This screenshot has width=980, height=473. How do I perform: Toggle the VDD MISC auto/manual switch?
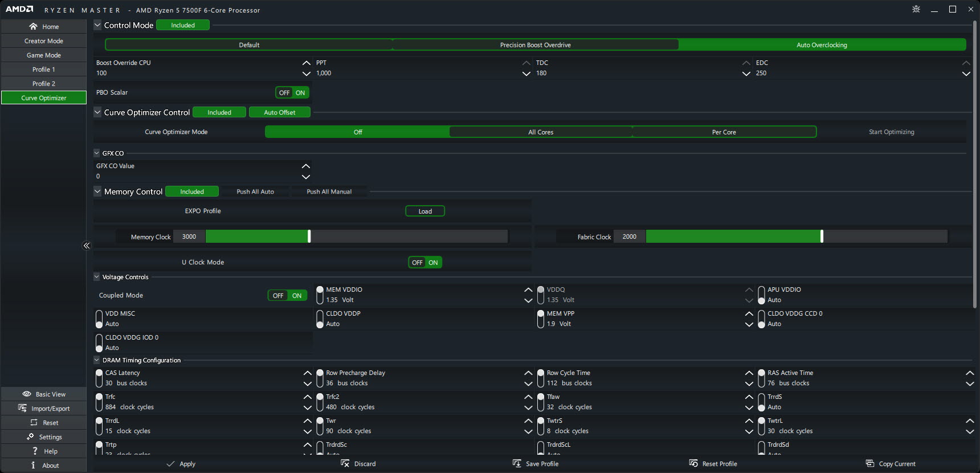(99, 319)
